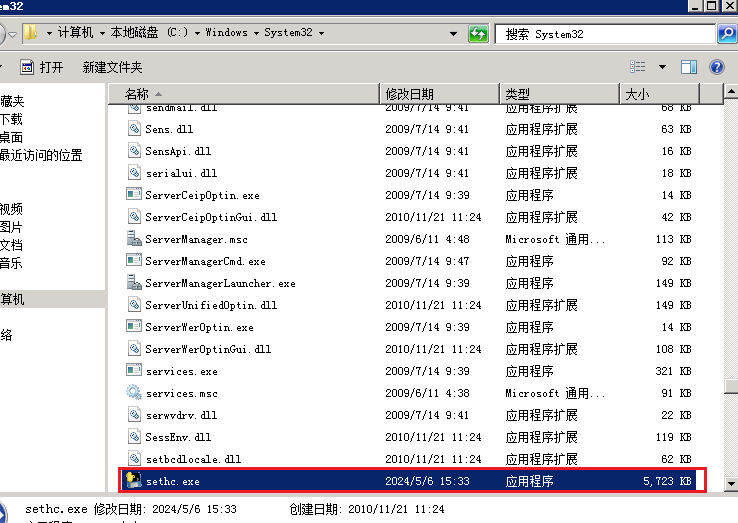The width and height of the screenshot is (738, 523).
Task: Click the ServerWerOptinGui.dll file icon
Action: coord(134,348)
